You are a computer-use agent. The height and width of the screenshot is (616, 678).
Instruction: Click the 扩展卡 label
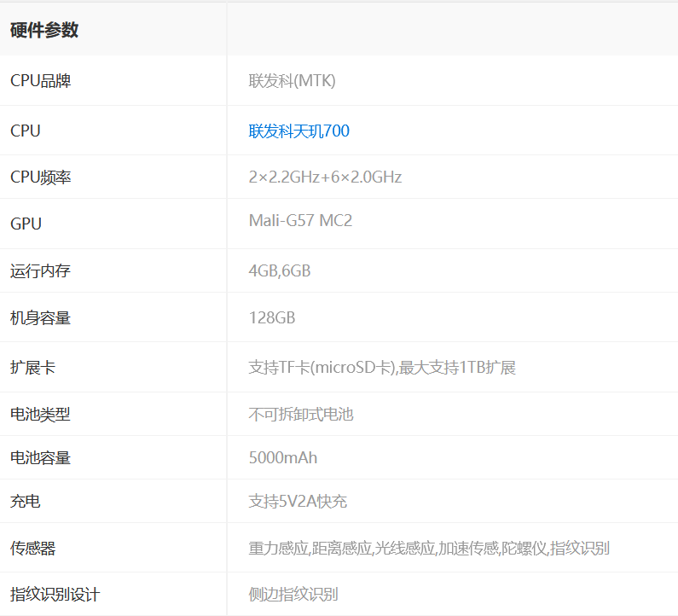point(33,368)
